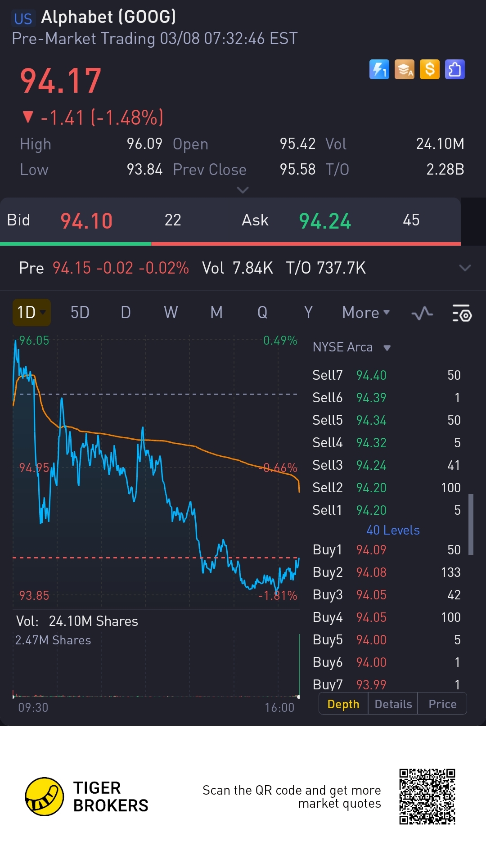Viewport: 486px width, 868px height.
Task: Select the Details tab
Action: (393, 704)
